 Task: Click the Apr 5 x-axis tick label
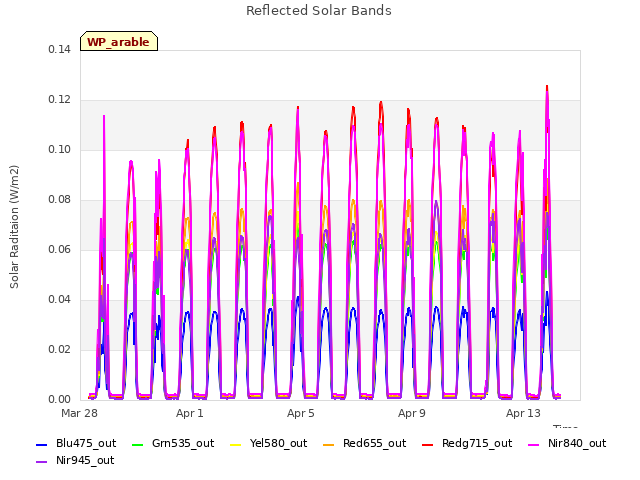[301, 413]
